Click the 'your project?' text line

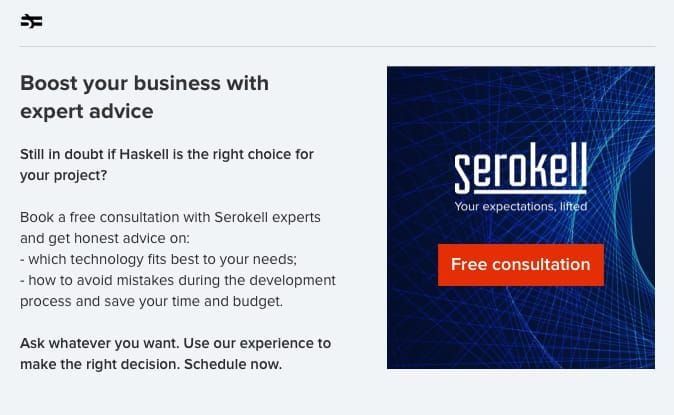pyautogui.click(x=63, y=175)
